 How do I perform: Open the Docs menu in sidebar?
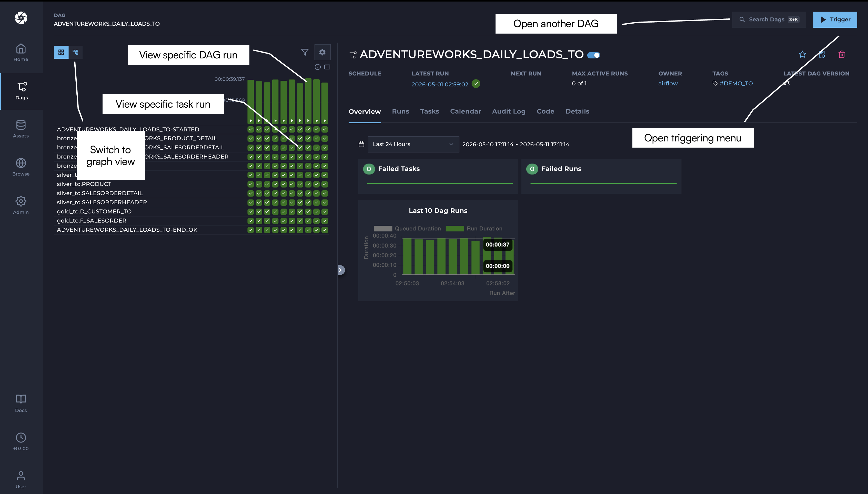click(21, 403)
